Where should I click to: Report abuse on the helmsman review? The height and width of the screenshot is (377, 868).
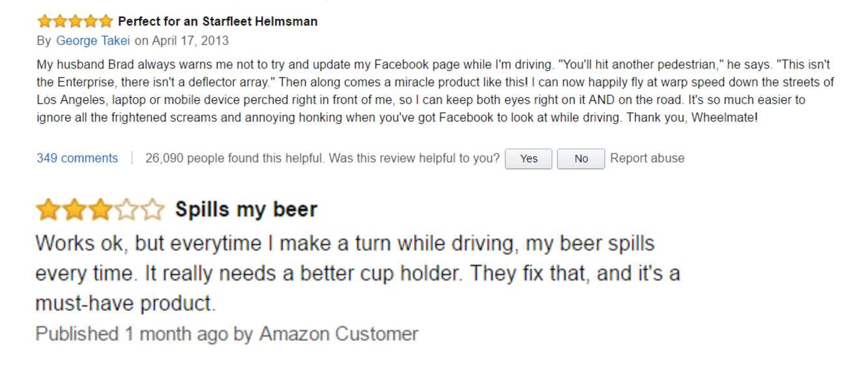point(647,158)
